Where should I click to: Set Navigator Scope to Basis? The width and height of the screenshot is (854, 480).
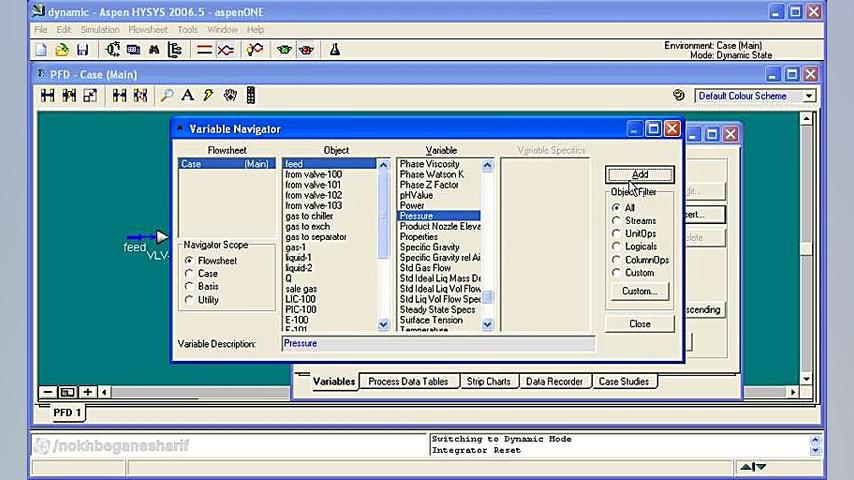coord(189,286)
